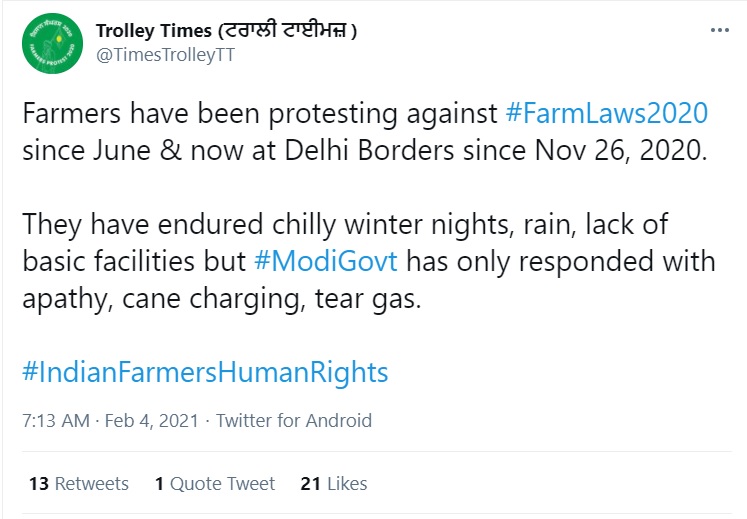View the 13 Retweets list
This screenshot has width=747, height=519.
(x=79, y=484)
